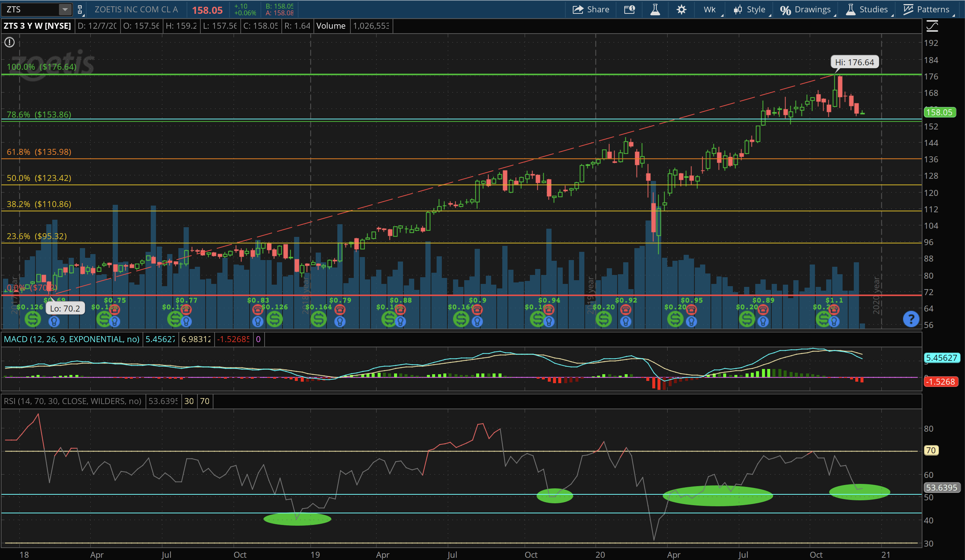965x560 pixels.
Task: Click the Volume label in the chart header
Action: pyautogui.click(x=331, y=26)
